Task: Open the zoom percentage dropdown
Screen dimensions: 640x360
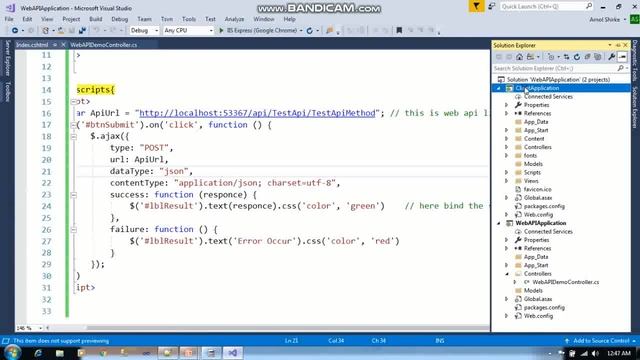Action: tap(40, 328)
